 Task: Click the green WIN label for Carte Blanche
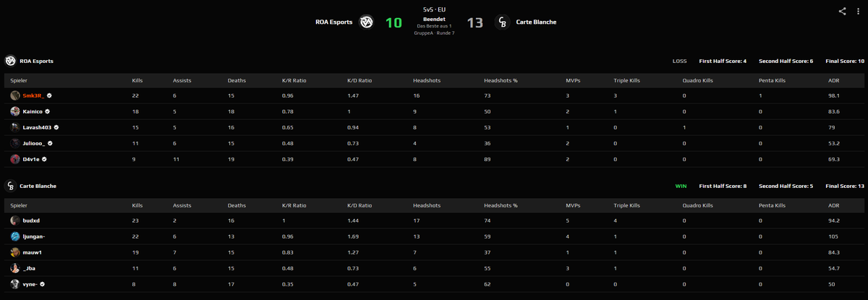coord(681,186)
